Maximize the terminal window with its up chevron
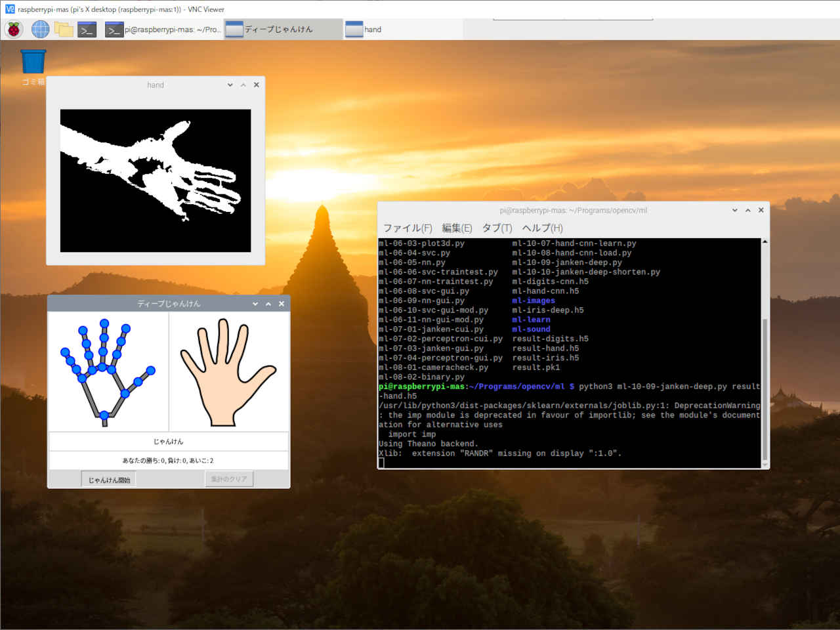The height and width of the screenshot is (630, 840). click(748, 210)
